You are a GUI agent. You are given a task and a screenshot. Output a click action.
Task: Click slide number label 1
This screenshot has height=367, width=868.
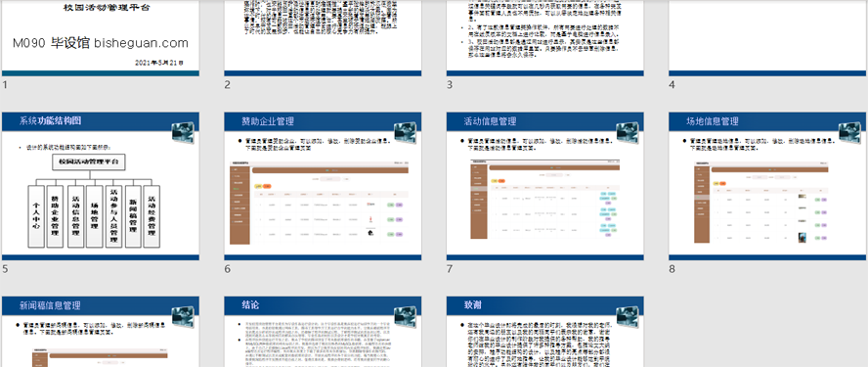point(5,85)
